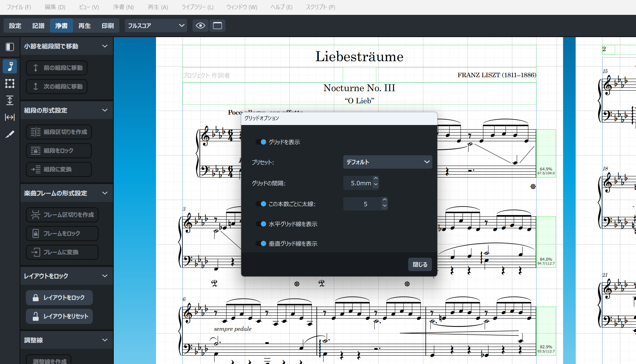Screen dimensions: 636x364
Task: Select the note spacing tool
Action: tap(10, 117)
